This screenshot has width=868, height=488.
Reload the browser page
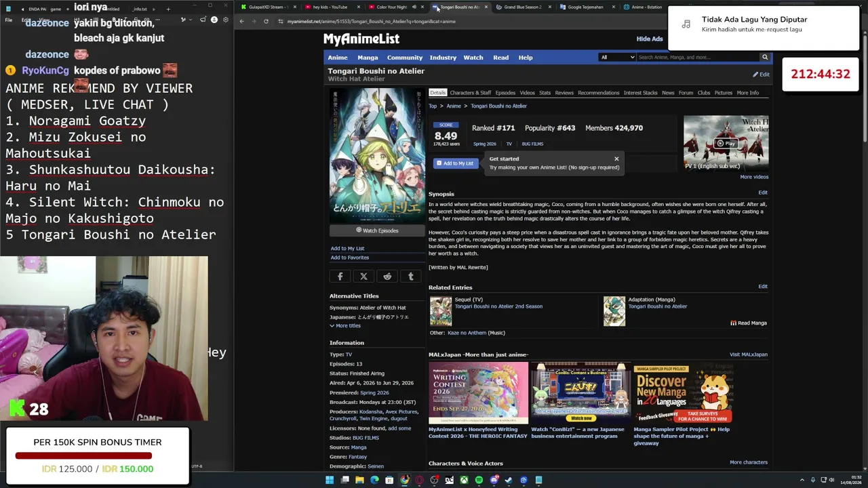pos(266,21)
